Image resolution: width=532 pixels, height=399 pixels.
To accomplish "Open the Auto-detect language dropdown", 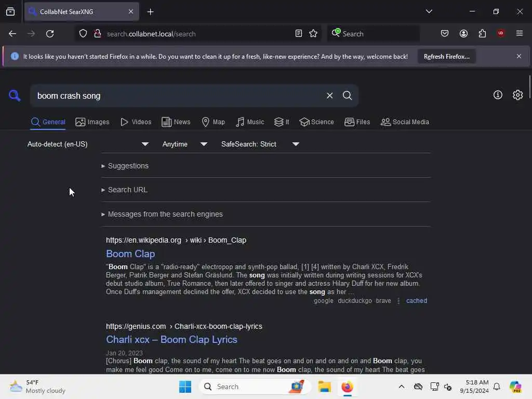I will click(x=88, y=144).
